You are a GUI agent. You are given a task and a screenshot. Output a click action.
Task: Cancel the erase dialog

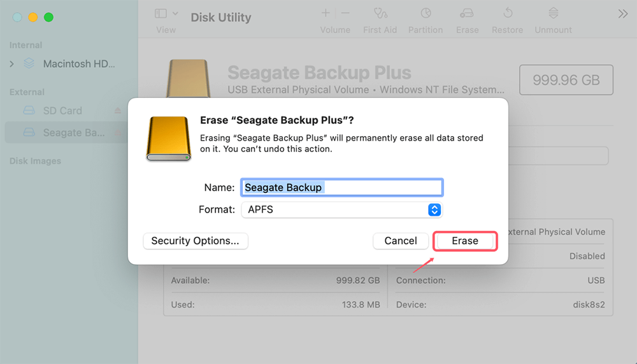(401, 241)
